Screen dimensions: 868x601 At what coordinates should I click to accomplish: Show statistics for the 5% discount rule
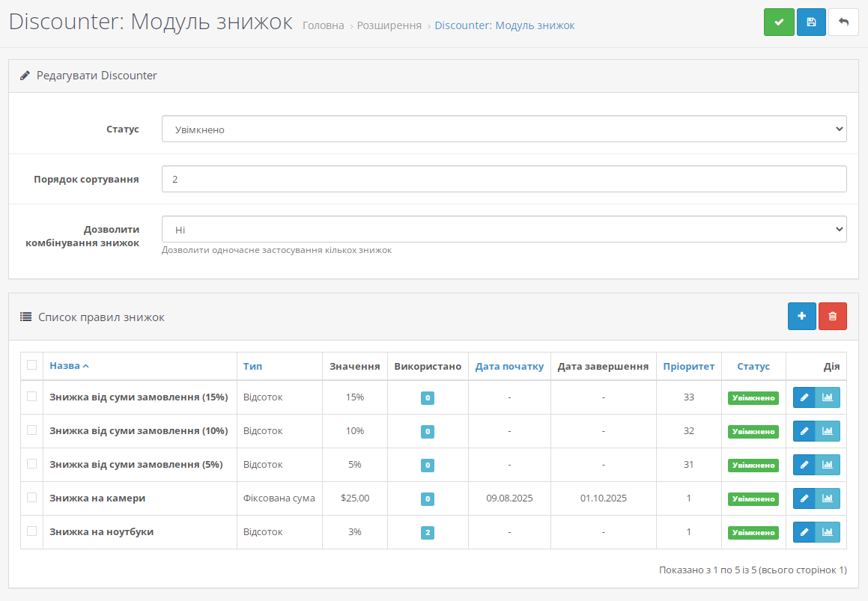point(828,465)
